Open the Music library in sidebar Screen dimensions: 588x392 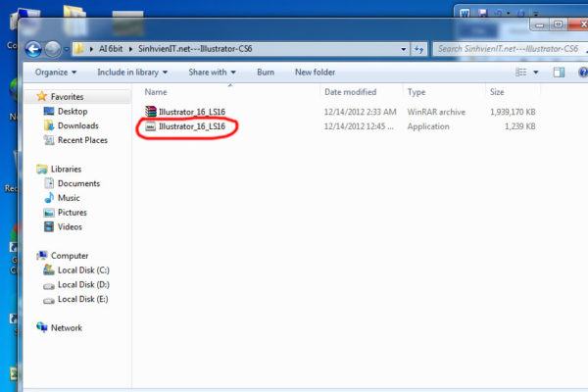coord(71,198)
